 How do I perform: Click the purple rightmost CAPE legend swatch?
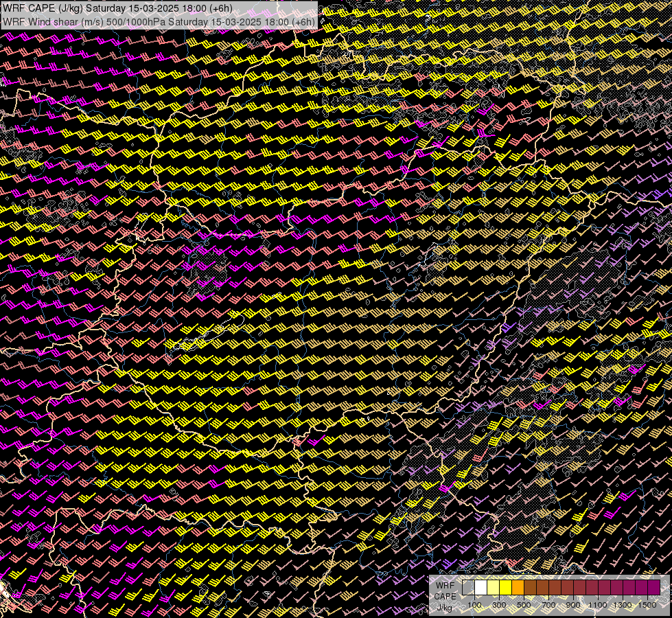[x=654, y=587]
